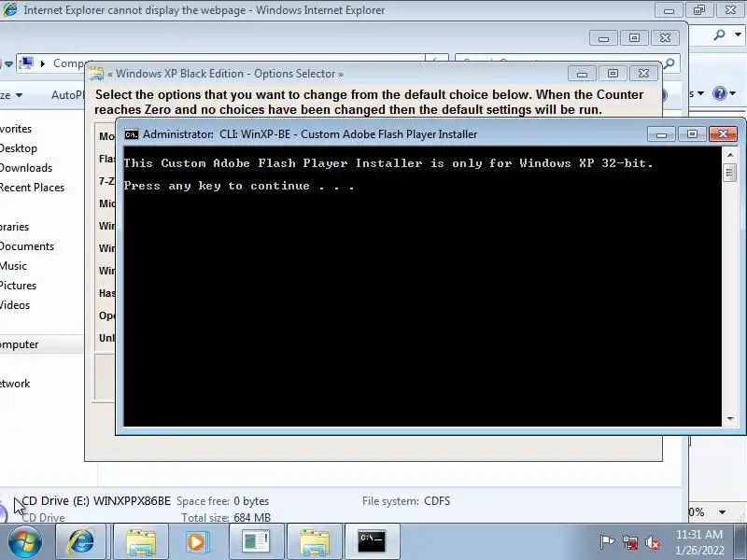This screenshot has width=747, height=560.
Task: Click the Explorer search box magnifier
Action: (669, 63)
